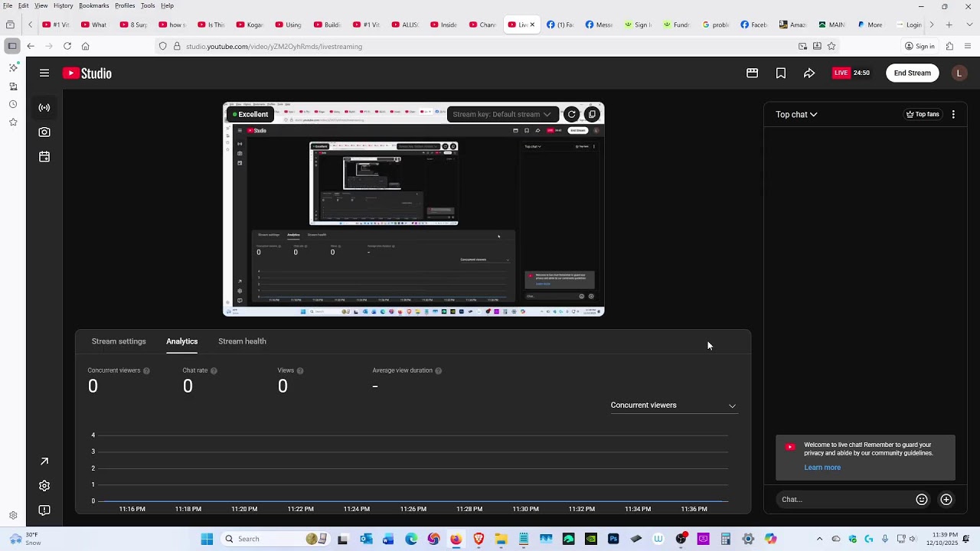Reload the page with the Firefox refresh button

67,47
